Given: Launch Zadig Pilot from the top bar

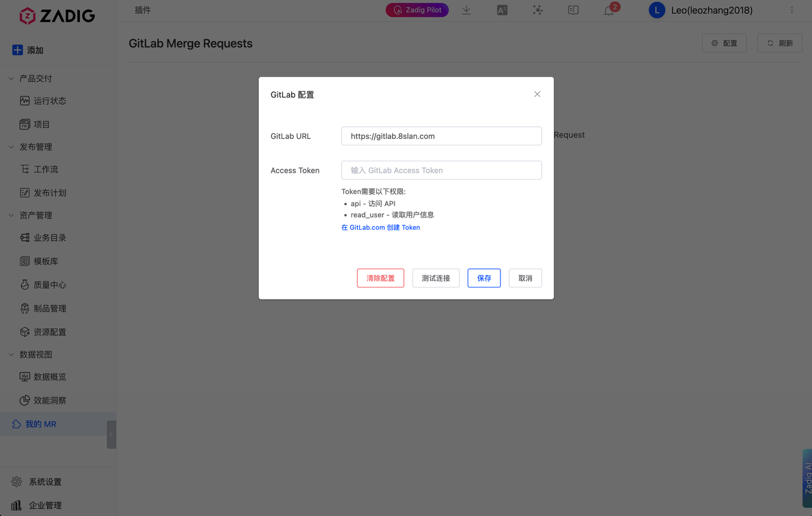Looking at the screenshot, I should point(417,10).
